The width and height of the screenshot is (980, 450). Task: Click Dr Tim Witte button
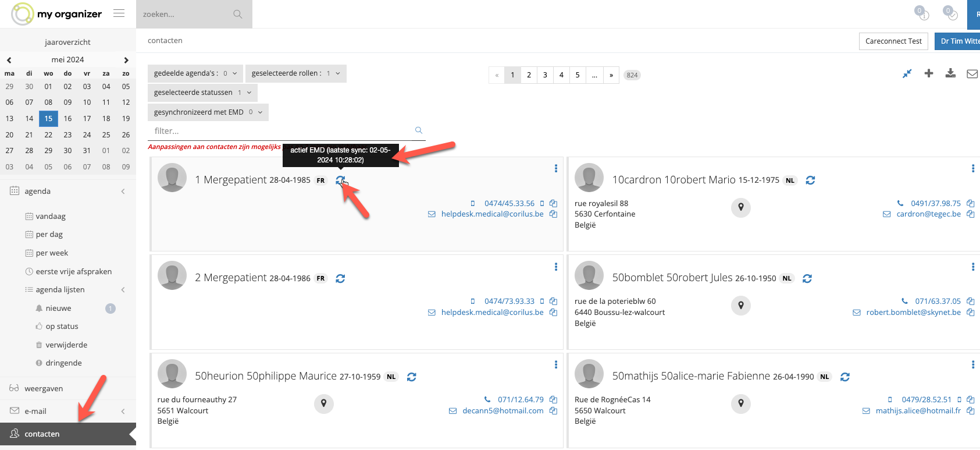958,41
